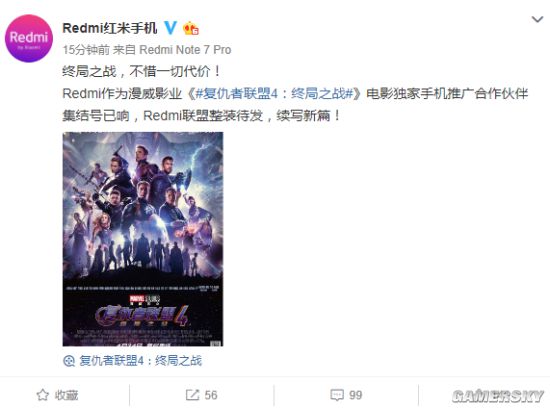The image size is (550, 408).
Task: Click the post text about 集结号已响
Action: (201, 115)
